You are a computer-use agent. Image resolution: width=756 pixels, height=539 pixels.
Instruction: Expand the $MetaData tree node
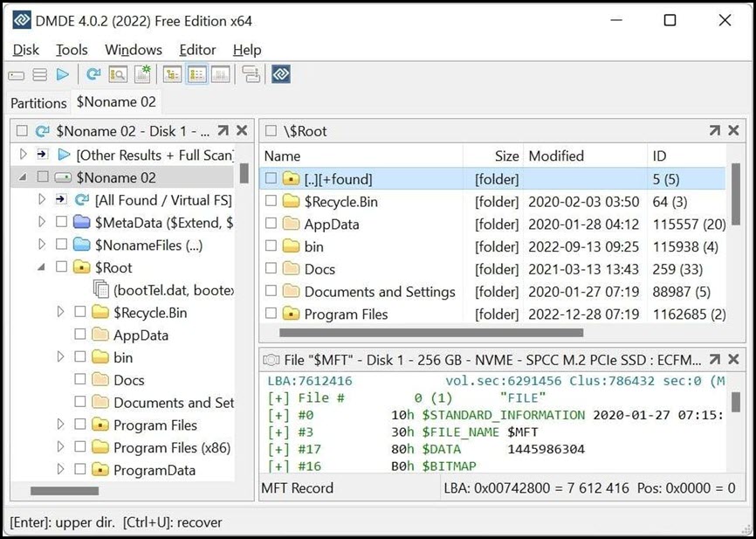(x=42, y=222)
